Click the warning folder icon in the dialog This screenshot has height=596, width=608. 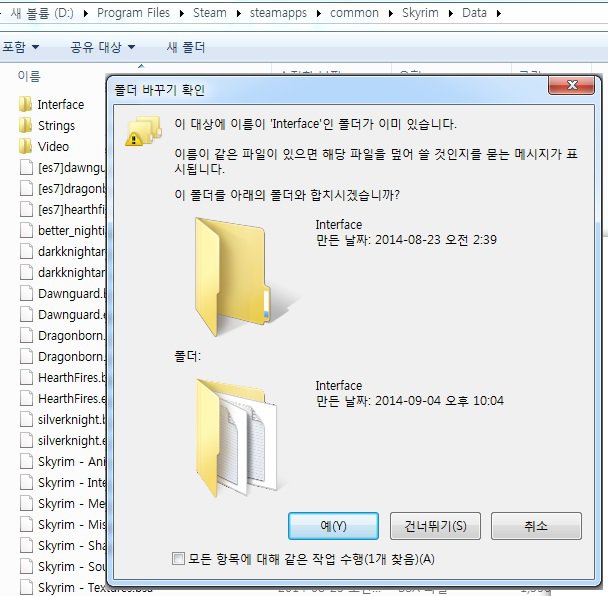(x=143, y=131)
